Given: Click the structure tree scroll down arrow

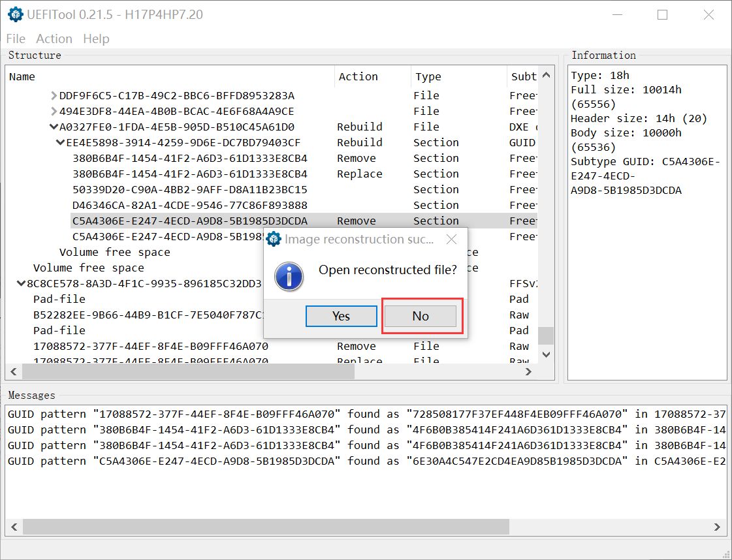Looking at the screenshot, I should pos(546,355).
